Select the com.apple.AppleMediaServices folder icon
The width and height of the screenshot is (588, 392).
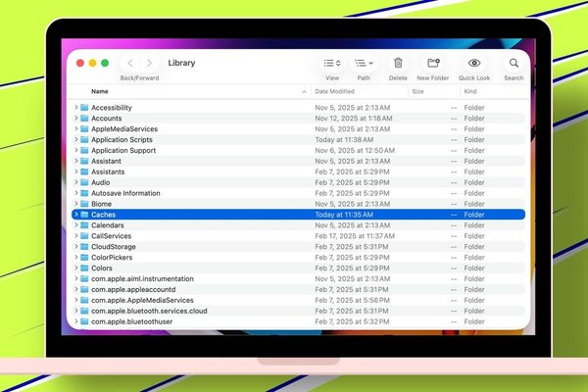(84, 300)
